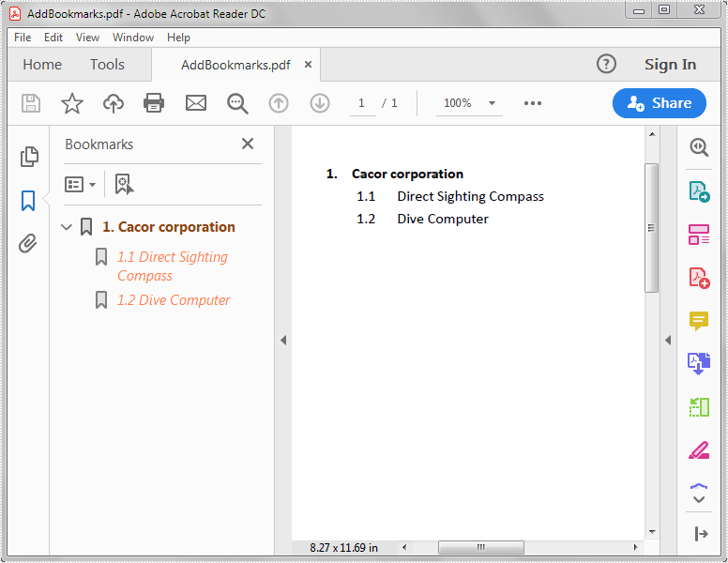Select the Comment tool
Screen dimensions: 728x563
click(x=699, y=321)
